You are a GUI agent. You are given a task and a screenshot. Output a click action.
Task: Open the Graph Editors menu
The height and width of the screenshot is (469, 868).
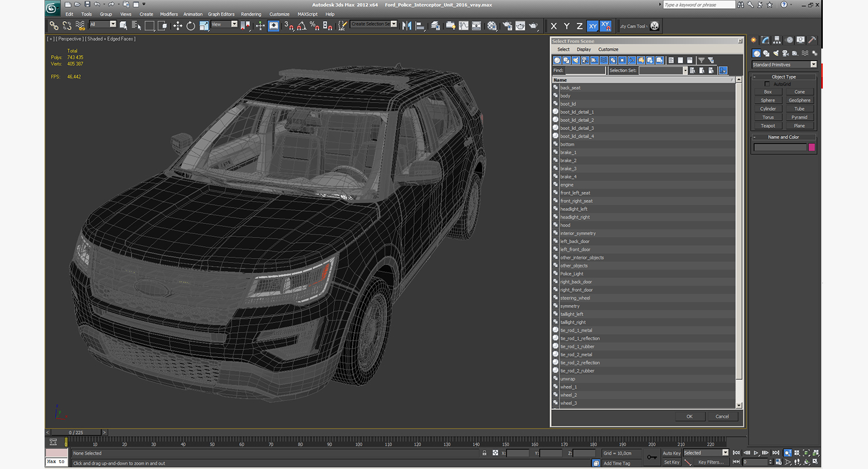click(221, 14)
